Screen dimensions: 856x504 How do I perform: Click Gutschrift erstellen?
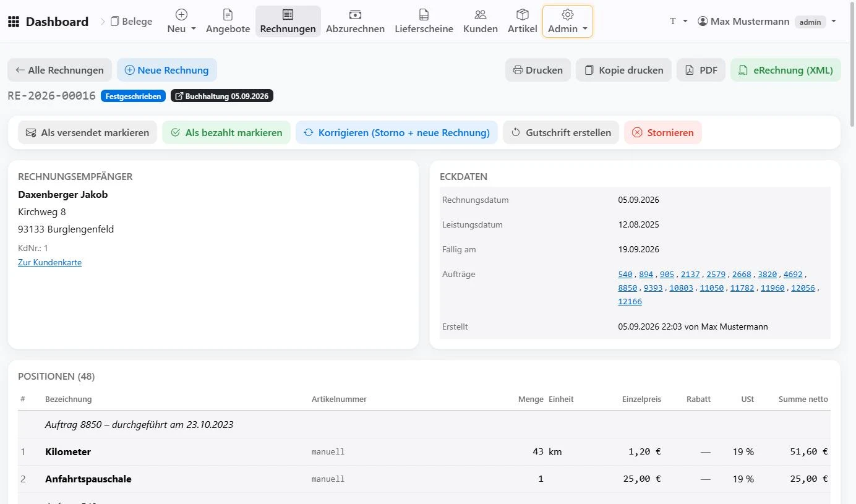[561, 132]
